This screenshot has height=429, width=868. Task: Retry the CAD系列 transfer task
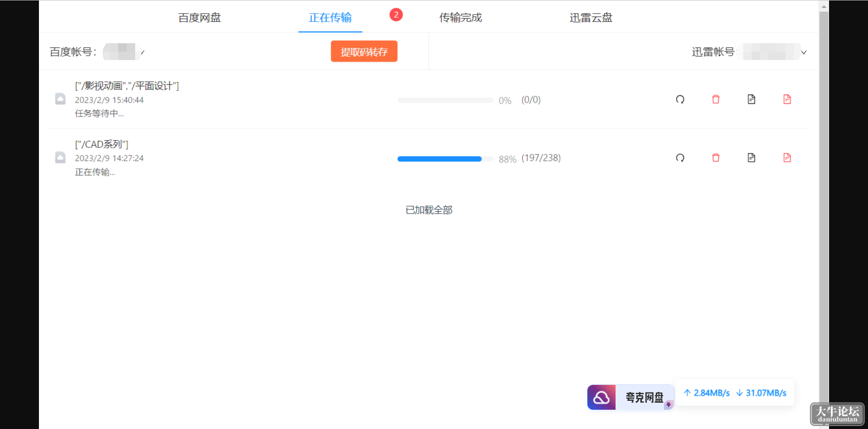pos(680,158)
